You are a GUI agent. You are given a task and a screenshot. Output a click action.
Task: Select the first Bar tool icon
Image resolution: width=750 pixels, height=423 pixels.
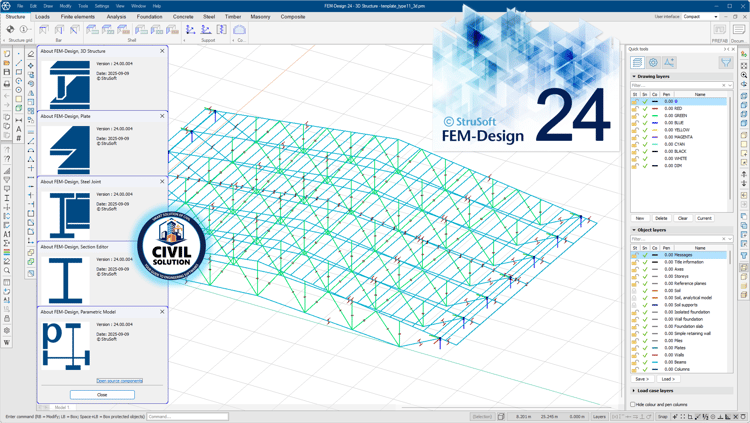(44, 30)
